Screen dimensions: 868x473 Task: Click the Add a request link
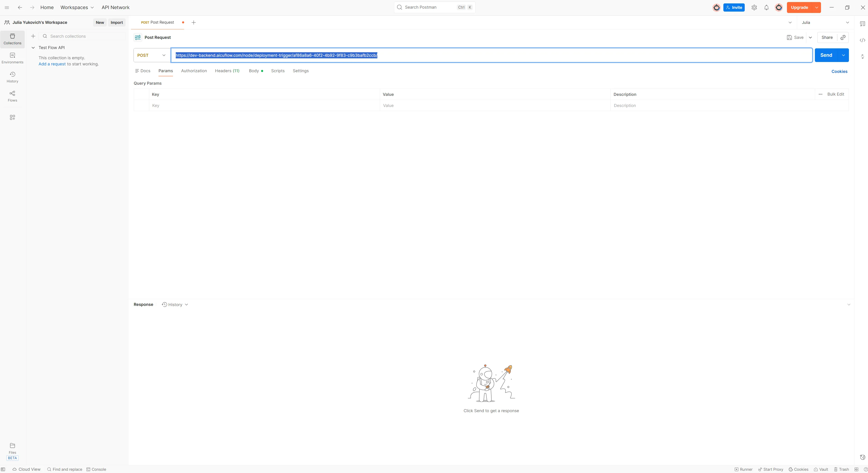(x=52, y=64)
